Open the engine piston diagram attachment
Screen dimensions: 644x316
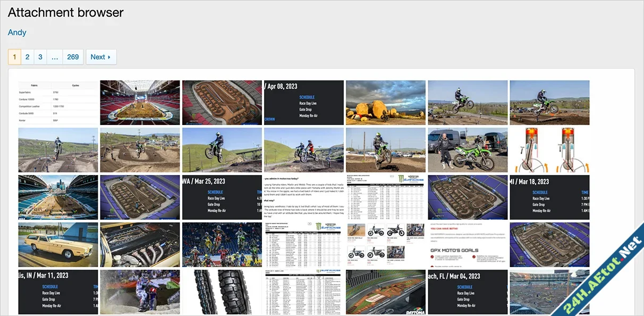(549, 151)
